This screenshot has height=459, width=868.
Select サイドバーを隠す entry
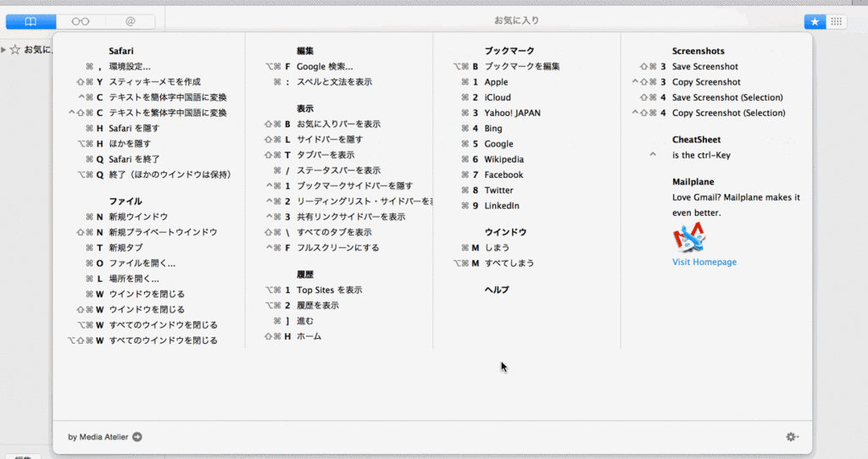330,140
